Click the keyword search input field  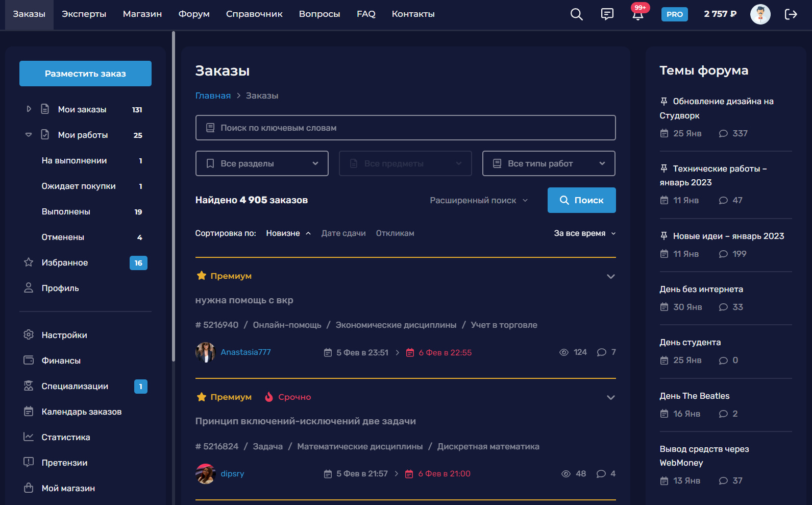point(405,128)
